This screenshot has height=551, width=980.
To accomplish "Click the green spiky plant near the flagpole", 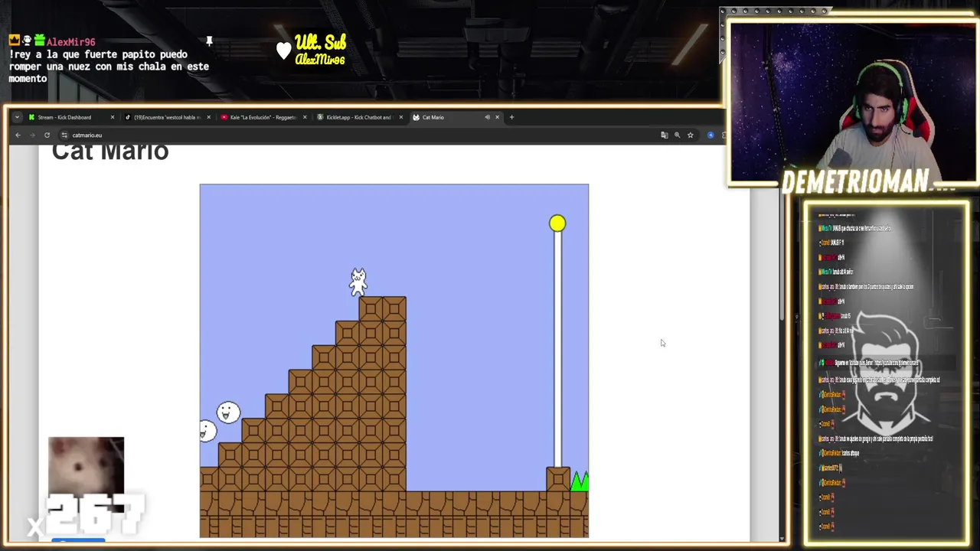I will pos(580,481).
